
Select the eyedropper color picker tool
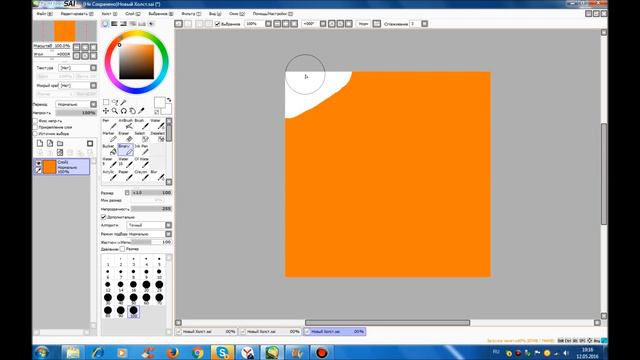(x=142, y=111)
